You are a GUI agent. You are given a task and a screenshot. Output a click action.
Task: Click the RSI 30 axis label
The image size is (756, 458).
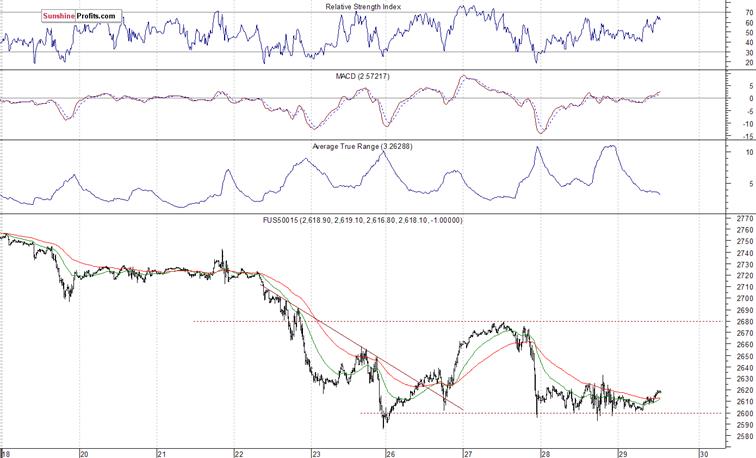[749, 53]
